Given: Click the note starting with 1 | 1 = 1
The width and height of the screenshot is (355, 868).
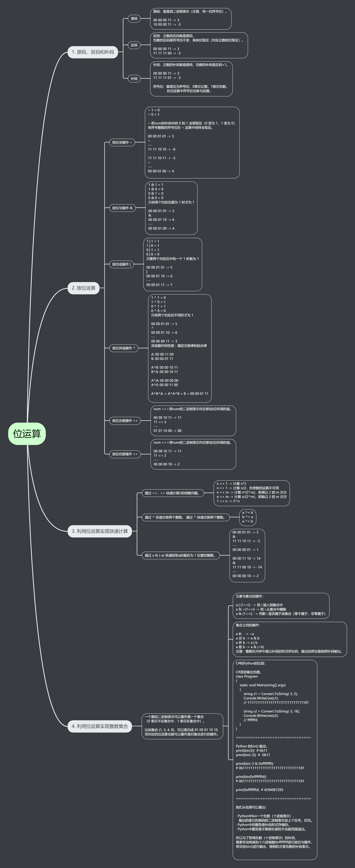Looking at the screenshot, I should 172,264.
